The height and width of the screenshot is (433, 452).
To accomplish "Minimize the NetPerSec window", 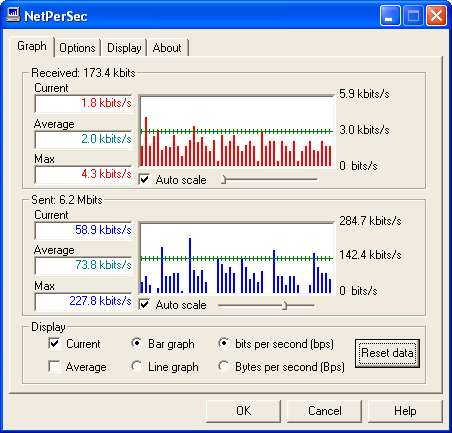I will point(390,15).
